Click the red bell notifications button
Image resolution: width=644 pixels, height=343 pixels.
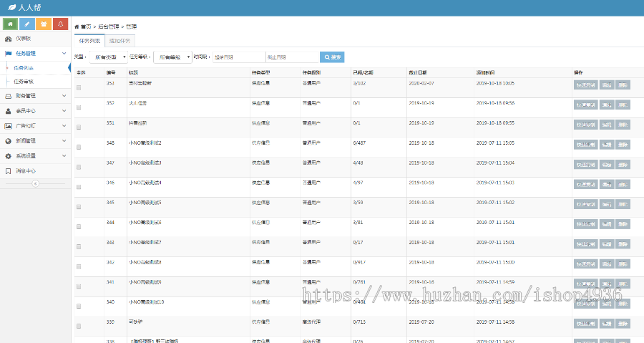60,24
